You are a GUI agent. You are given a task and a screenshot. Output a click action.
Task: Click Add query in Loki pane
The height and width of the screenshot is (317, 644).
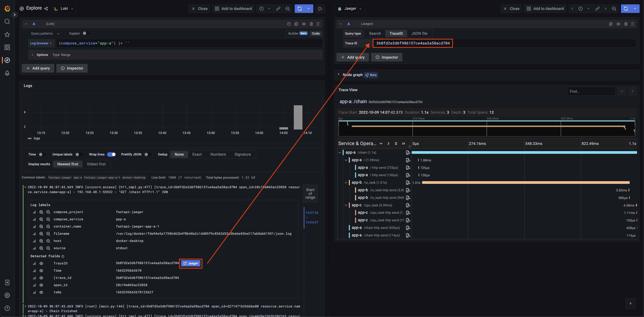[x=38, y=68]
